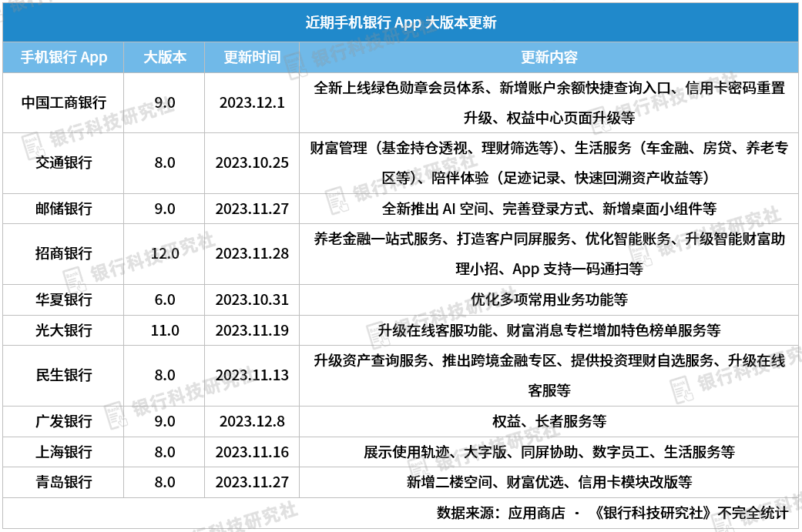The image size is (802, 532).
Task: Select version 9.0 in 广发银行 row
Action: (x=165, y=421)
